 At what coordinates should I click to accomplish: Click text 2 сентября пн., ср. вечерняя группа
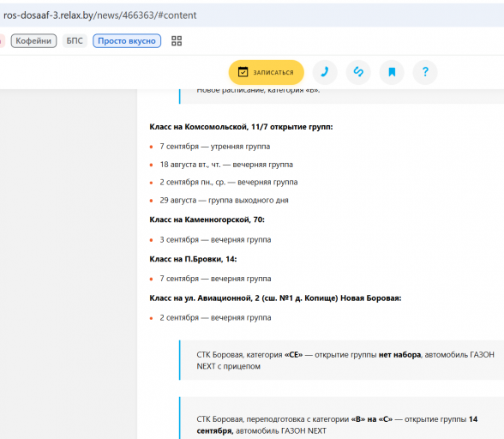pyautogui.click(x=229, y=183)
